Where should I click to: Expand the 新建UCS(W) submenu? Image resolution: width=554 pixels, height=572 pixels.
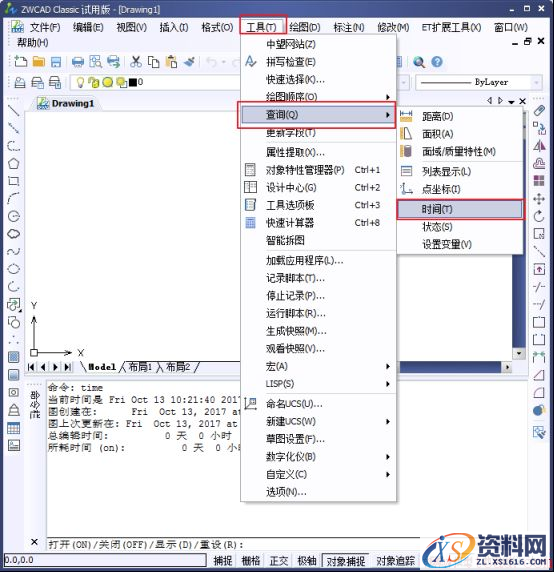click(318, 421)
